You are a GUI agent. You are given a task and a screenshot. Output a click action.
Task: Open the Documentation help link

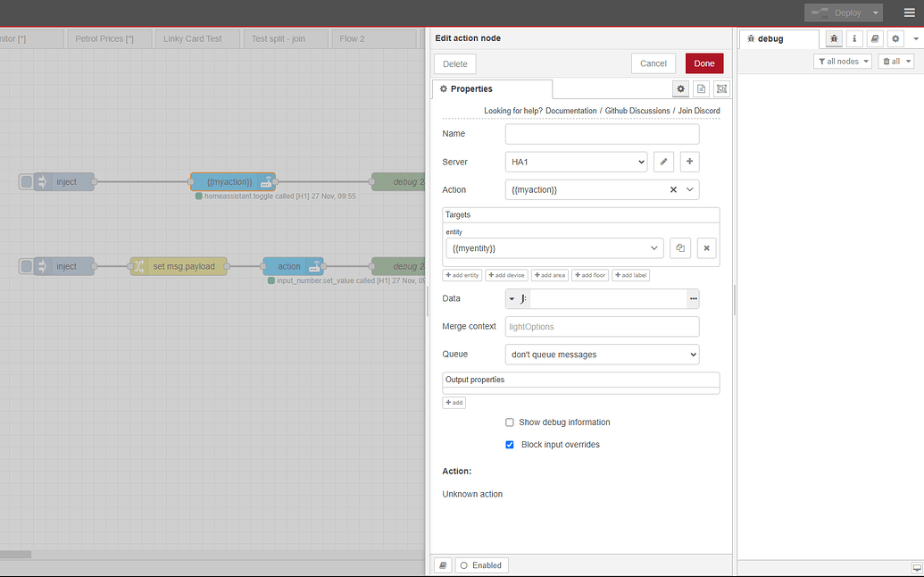click(x=571, y=111)
